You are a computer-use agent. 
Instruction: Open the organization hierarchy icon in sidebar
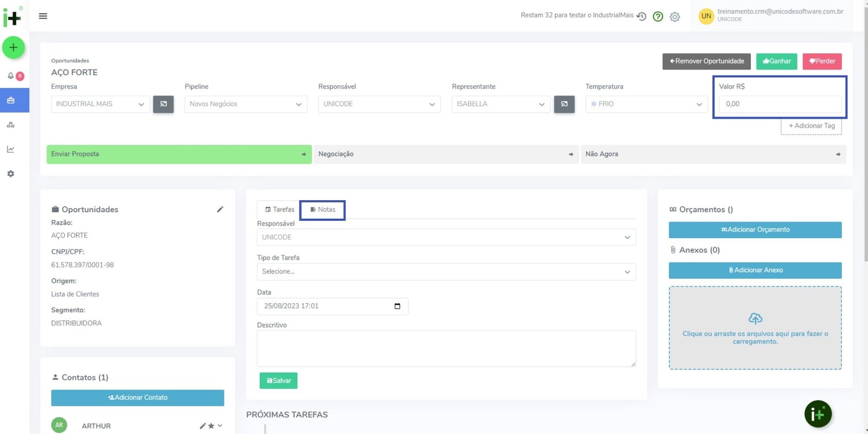[x=11, y=125]
